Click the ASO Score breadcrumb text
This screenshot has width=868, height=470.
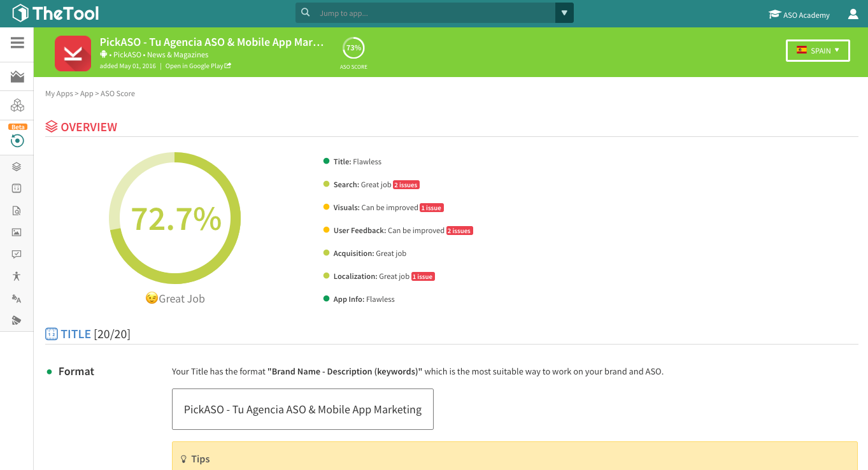(x=118, y=94)
